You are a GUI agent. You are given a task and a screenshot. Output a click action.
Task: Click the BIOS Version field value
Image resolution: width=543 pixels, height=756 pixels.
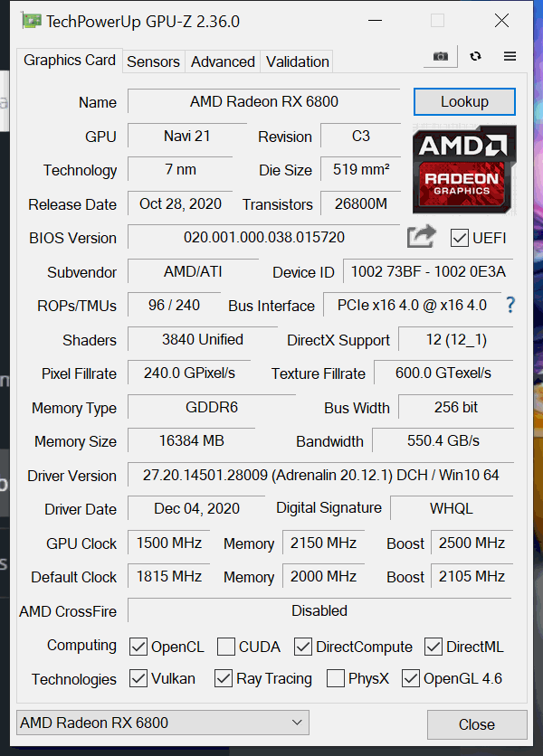click(264, 237)
